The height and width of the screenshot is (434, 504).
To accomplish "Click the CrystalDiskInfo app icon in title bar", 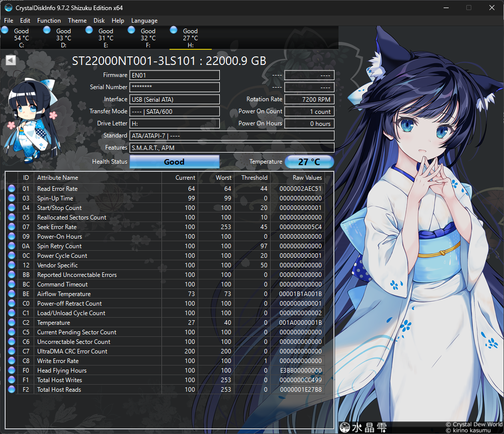I will click(x=8, y=8).
